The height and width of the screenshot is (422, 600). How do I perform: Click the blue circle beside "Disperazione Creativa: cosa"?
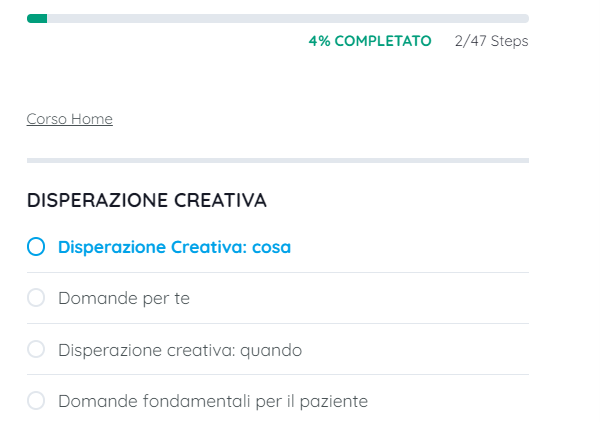(36, 247)
